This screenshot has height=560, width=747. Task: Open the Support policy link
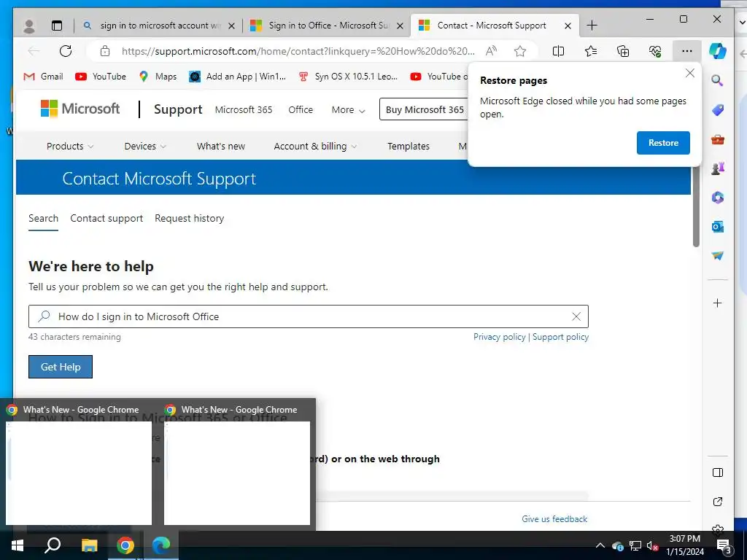(x=561, y=337)
